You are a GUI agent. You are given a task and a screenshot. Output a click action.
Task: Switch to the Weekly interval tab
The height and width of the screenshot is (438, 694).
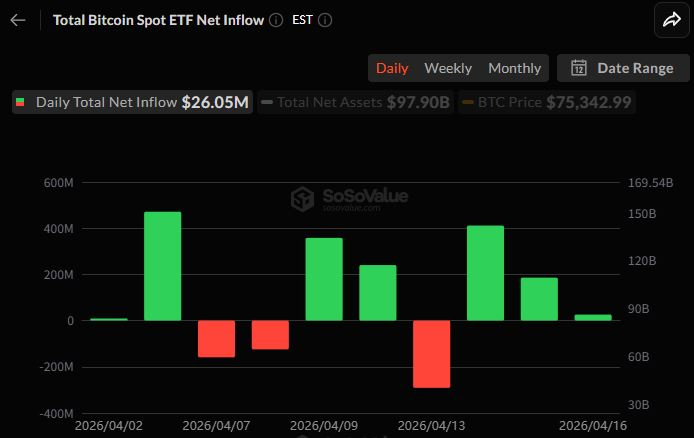coord(448,68)
